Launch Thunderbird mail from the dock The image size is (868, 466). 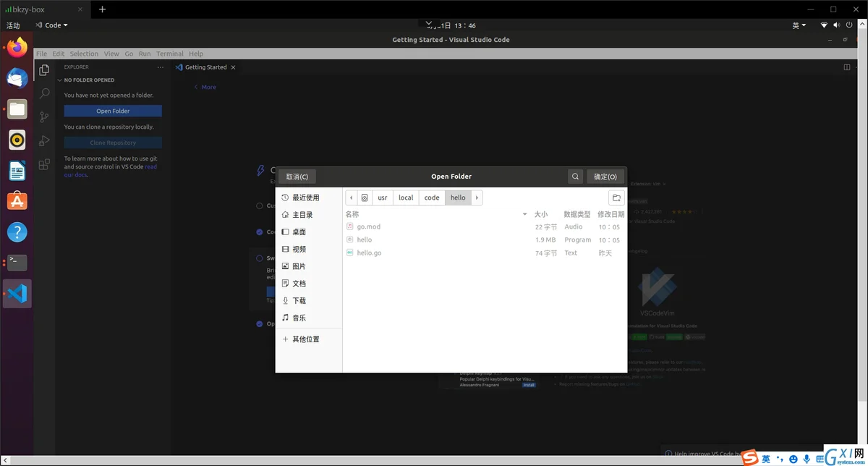[x=17, y=78]
